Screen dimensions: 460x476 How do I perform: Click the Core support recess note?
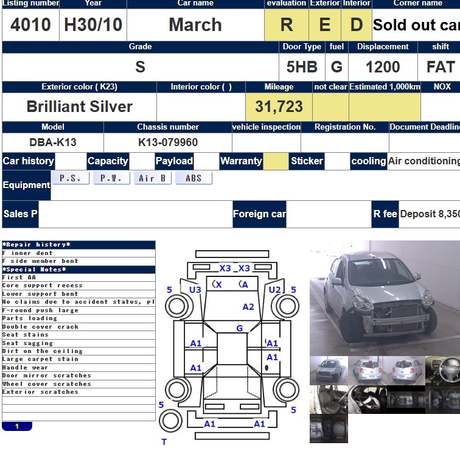click(78, 285)
